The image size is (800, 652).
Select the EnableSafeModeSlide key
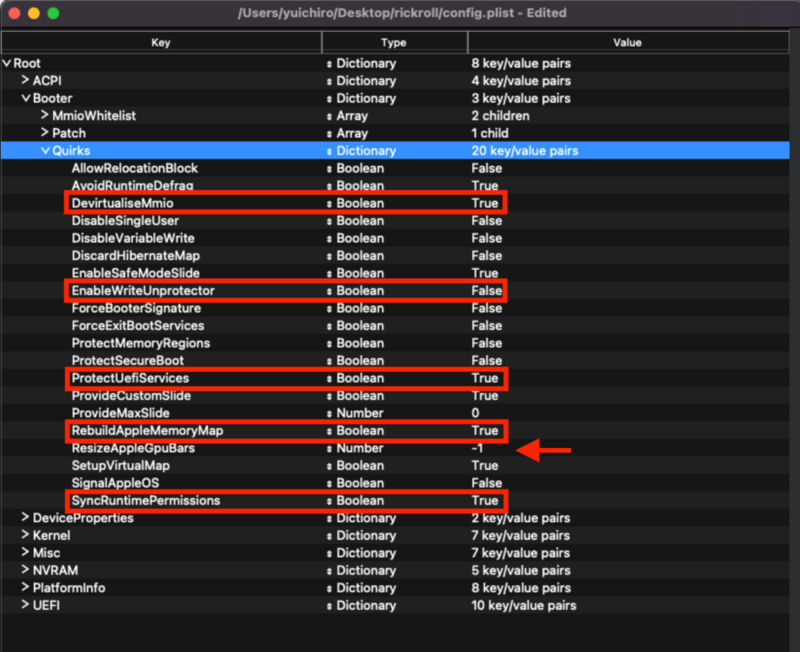click(x=136, y=273)
